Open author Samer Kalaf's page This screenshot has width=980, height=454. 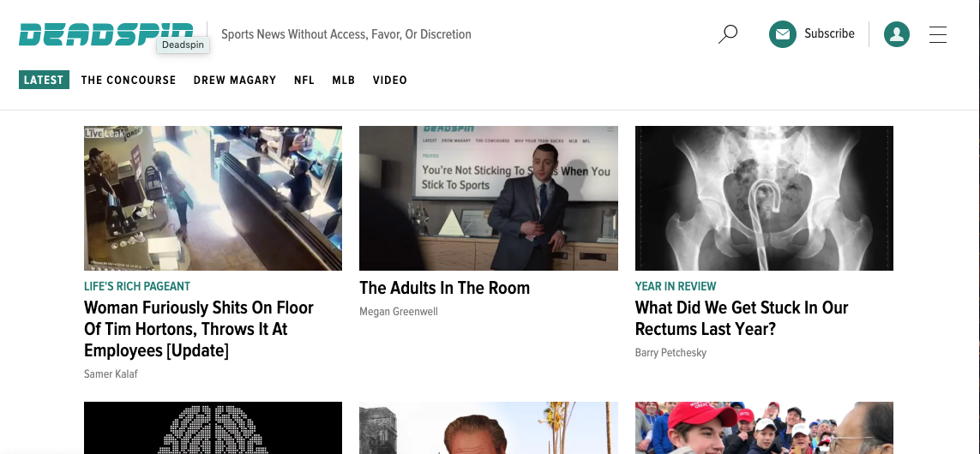111,374
